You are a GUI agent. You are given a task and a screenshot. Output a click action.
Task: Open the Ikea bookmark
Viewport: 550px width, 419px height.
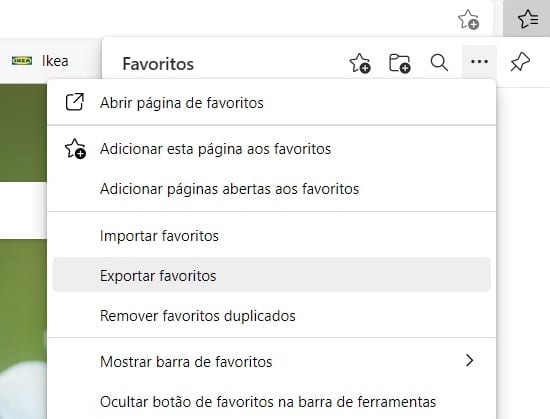(x=40, y=61)
